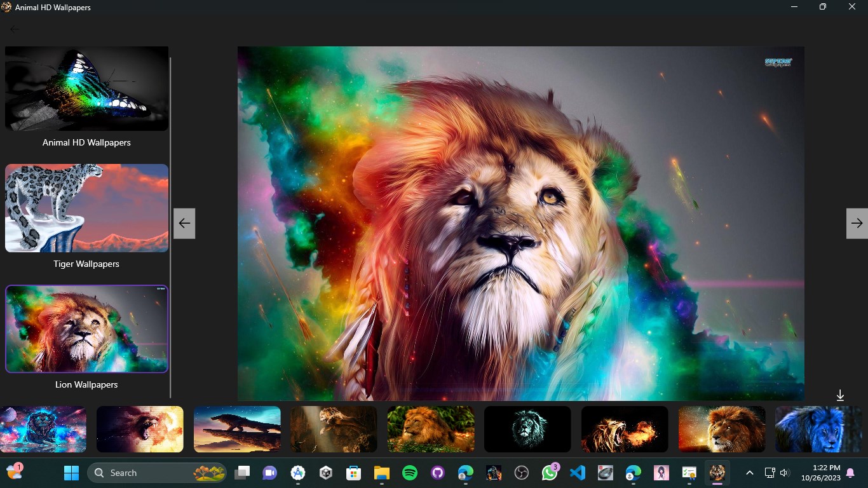868x488 pixels.
Task: Open the leaping lion thumbnail
Action: [x=334, y=430]
